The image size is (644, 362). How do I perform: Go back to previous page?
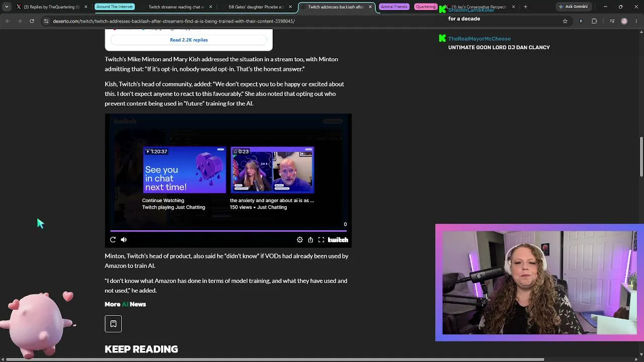pos(8,21)
